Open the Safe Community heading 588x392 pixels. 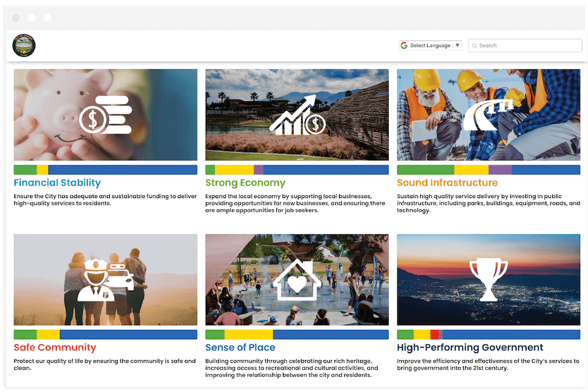pos(54,348)
